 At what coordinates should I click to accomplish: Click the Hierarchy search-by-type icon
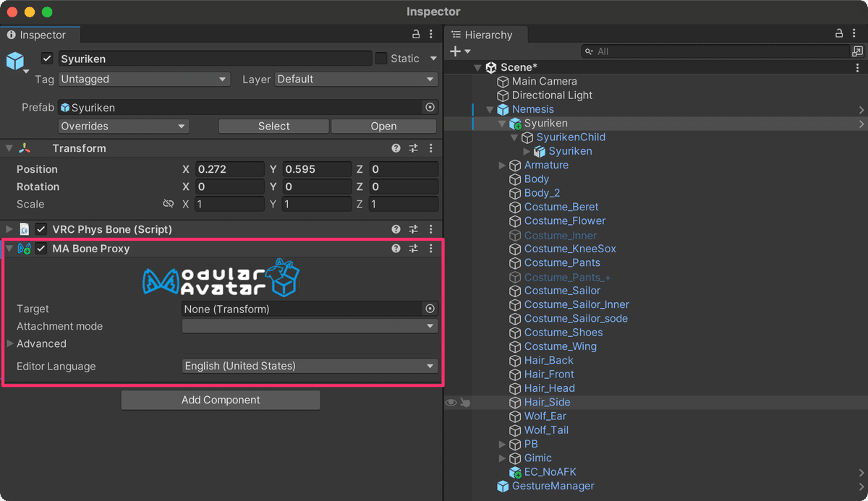(857, 51)
